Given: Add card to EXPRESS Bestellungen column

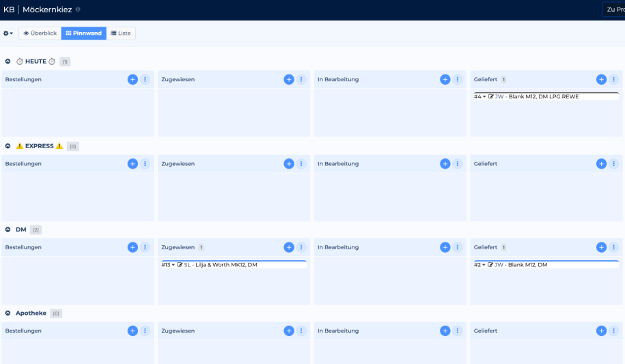Looking at the screenshot, I should coord(133,164).
